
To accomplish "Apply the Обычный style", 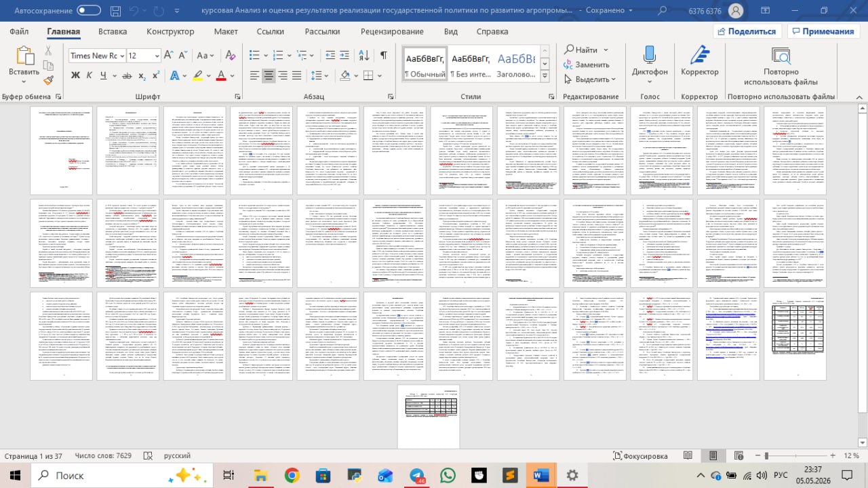I will tap(425, 65).
